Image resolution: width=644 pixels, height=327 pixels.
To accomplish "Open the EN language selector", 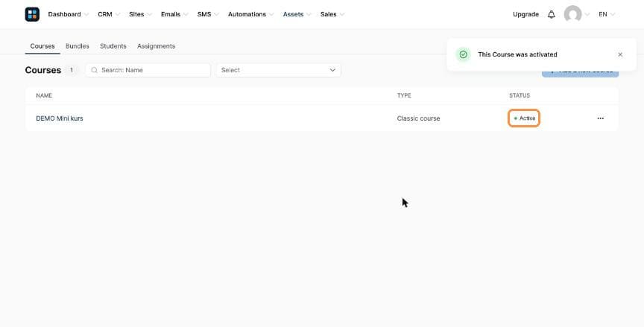I will point(607,14).
